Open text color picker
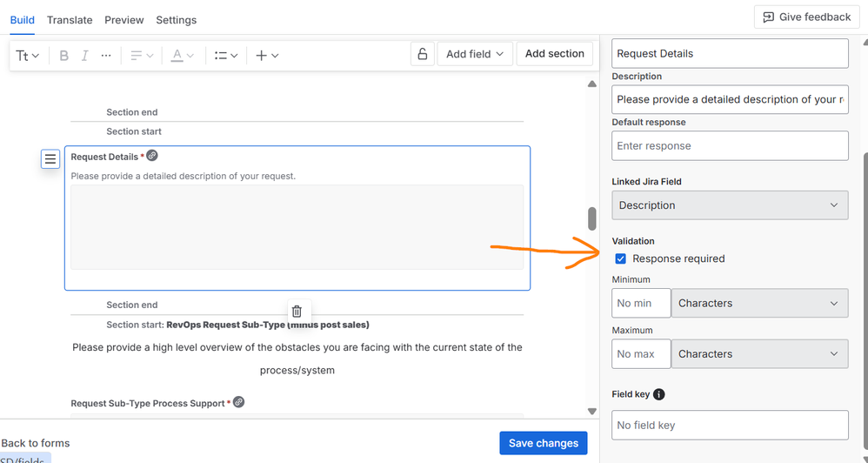This screenshot has height=463, width=868. tap(182, 56)
